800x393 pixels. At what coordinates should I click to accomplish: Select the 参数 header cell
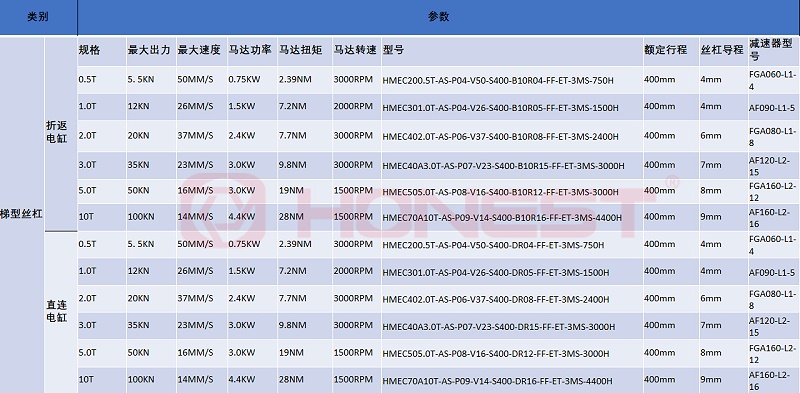(x=439, y=17)
